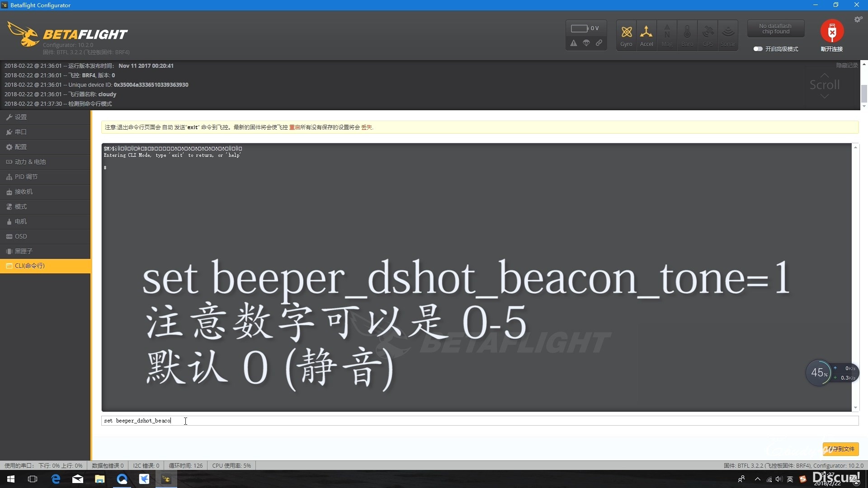Open the 电机 (Motors) tab
This screenshot has width=868, height=488.
45,221
